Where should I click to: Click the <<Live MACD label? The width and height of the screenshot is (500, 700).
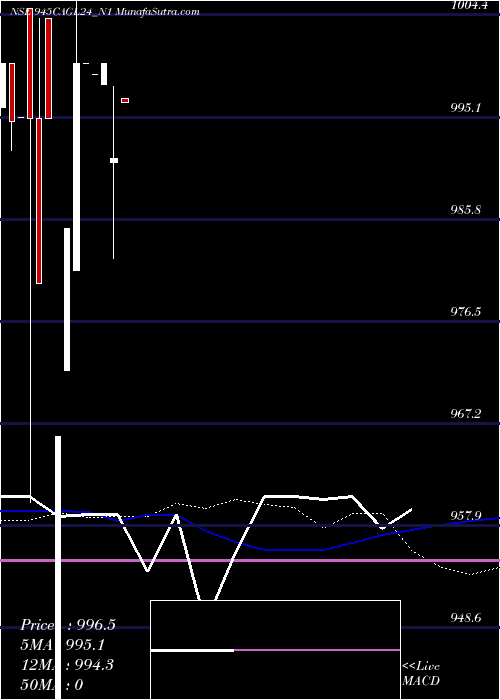click(421, 674)
